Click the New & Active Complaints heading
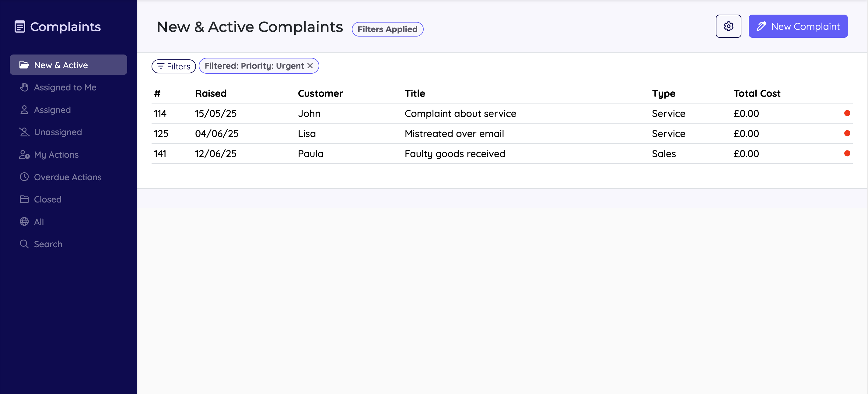Screen dimensions: 868x394 tap(250, 27)
